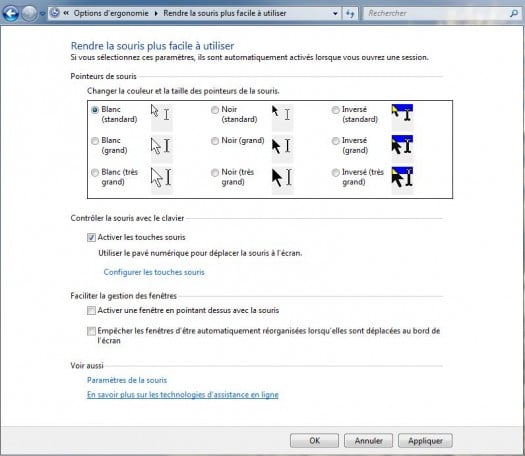Select 'Blanc (très grand)' pointer radio button
The image size is (525, 456).
(95, 172)
